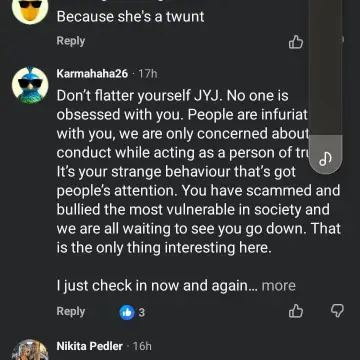Reply to Karmahaha26's comment
The height and width of the screenshot is (360, 360).
pos(71,311)
